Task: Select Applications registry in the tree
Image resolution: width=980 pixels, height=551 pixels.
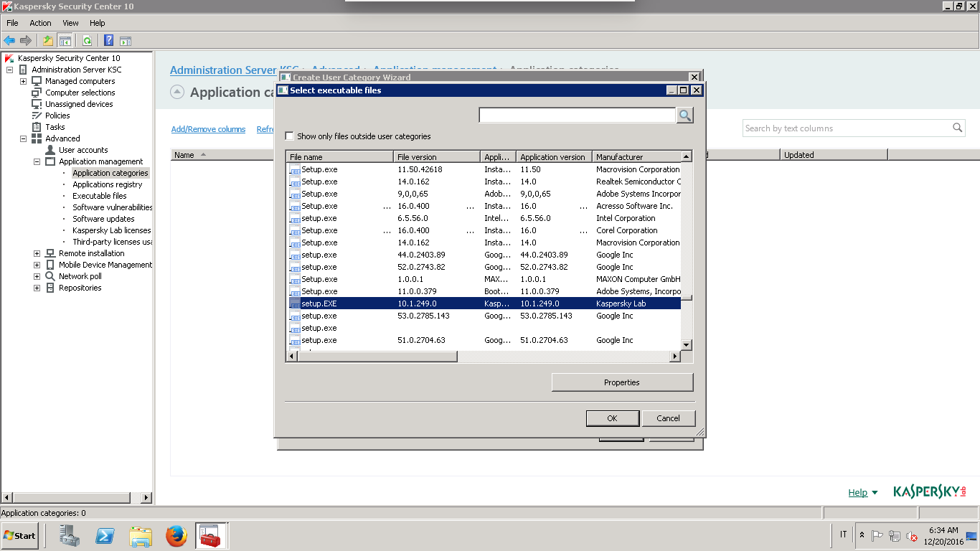Action: click(x=108, y=184)
